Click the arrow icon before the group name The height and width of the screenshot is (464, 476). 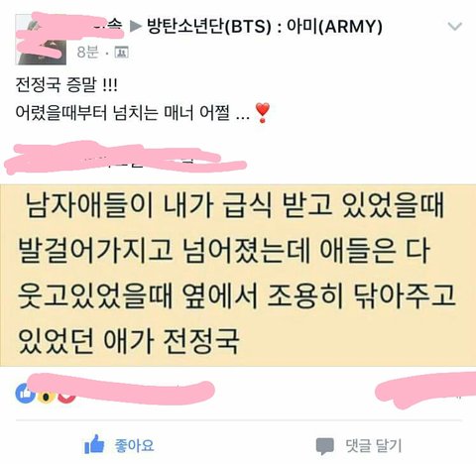(136, 27)
